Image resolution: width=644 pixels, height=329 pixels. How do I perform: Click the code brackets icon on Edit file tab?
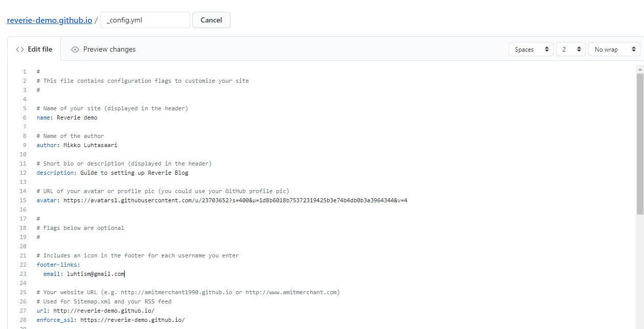pos(20,49)
